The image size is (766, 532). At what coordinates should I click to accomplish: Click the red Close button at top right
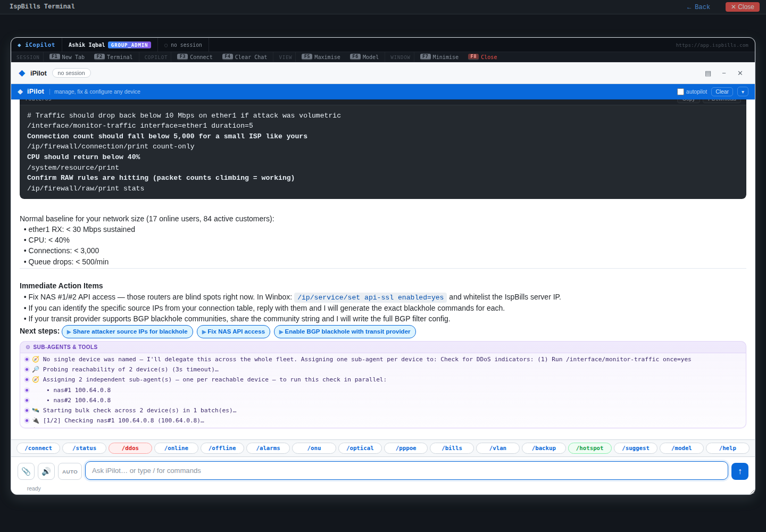pyautogui.click(x=743, y=7)
